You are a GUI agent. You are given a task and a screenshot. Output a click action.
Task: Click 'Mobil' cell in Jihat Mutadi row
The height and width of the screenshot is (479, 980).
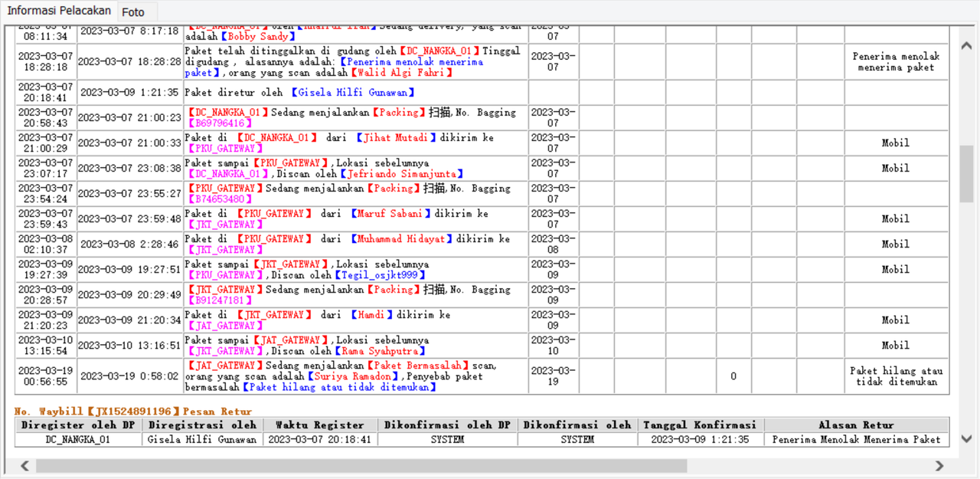click(897, 143)
